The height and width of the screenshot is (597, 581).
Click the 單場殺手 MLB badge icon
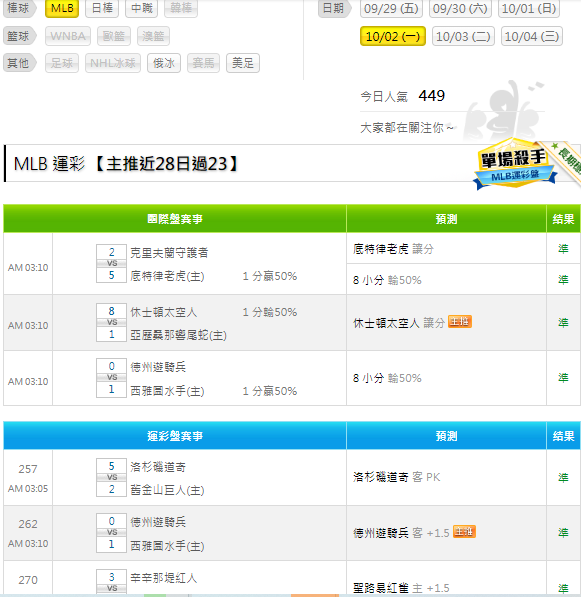pyautogui.click(x=515, y=164)
